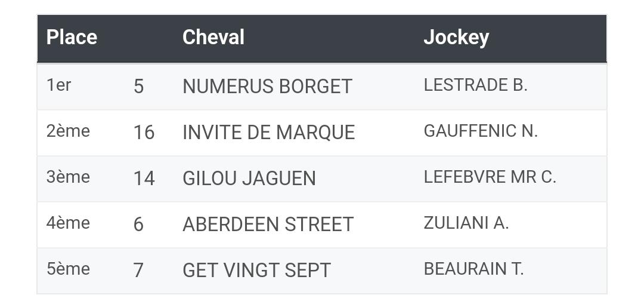The width and height of the screenshot is (644, 298).
Task: Select the 3ème place cell
Action: pyautogui.click(x=68, y=177)
